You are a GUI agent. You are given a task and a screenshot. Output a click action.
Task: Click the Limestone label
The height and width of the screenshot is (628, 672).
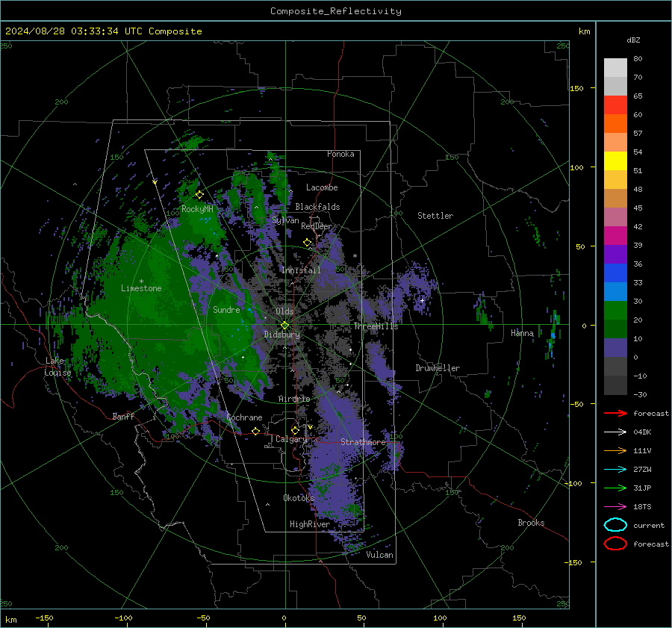141,288
